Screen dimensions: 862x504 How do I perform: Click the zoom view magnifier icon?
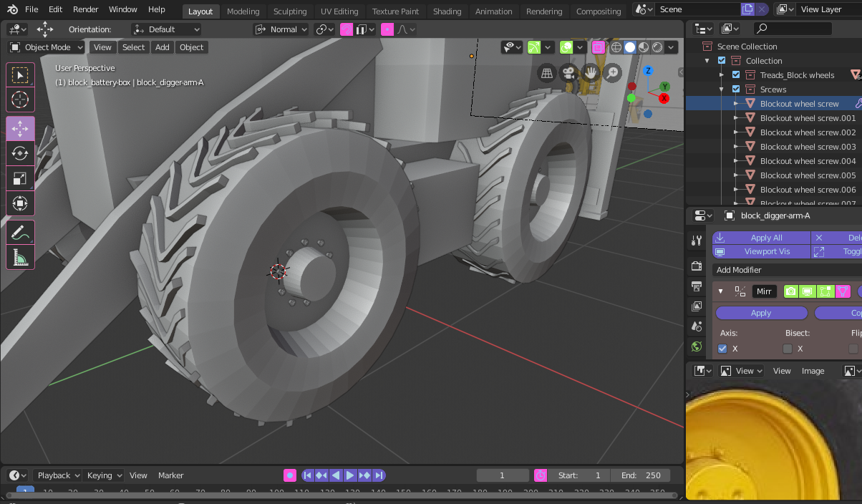612,73
